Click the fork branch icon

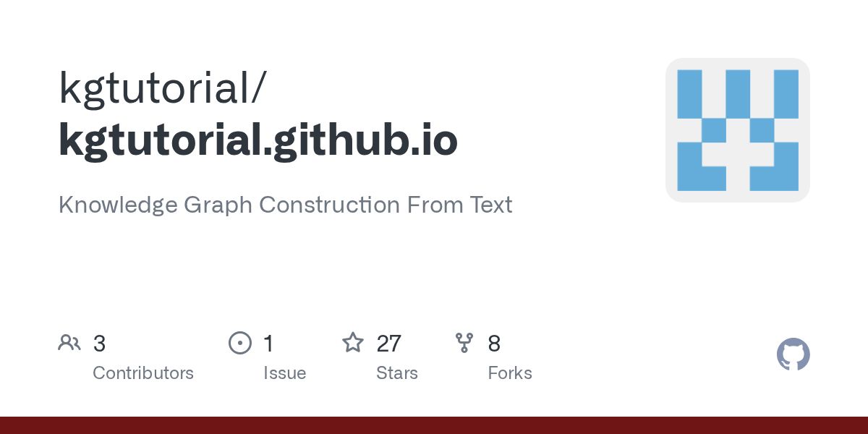pos(464,343)
